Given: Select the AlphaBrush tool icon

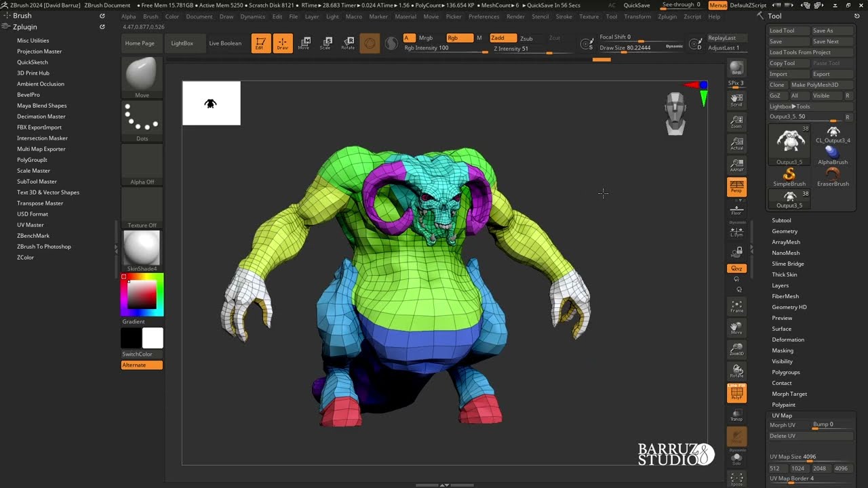Looking at the screenshot, I should (x=833, y=156).
